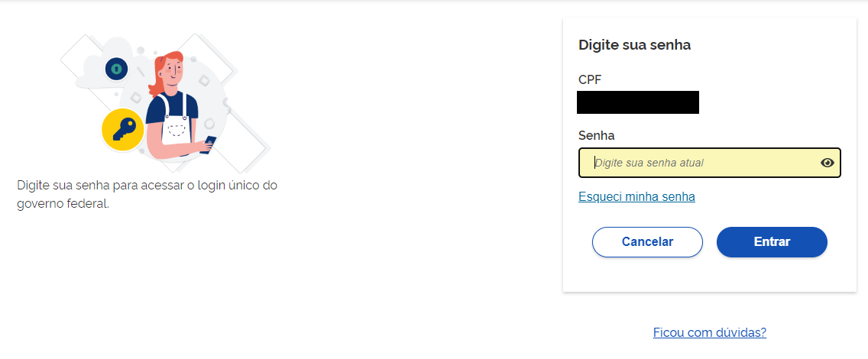Click the CPF label

(x=591, y=79)
